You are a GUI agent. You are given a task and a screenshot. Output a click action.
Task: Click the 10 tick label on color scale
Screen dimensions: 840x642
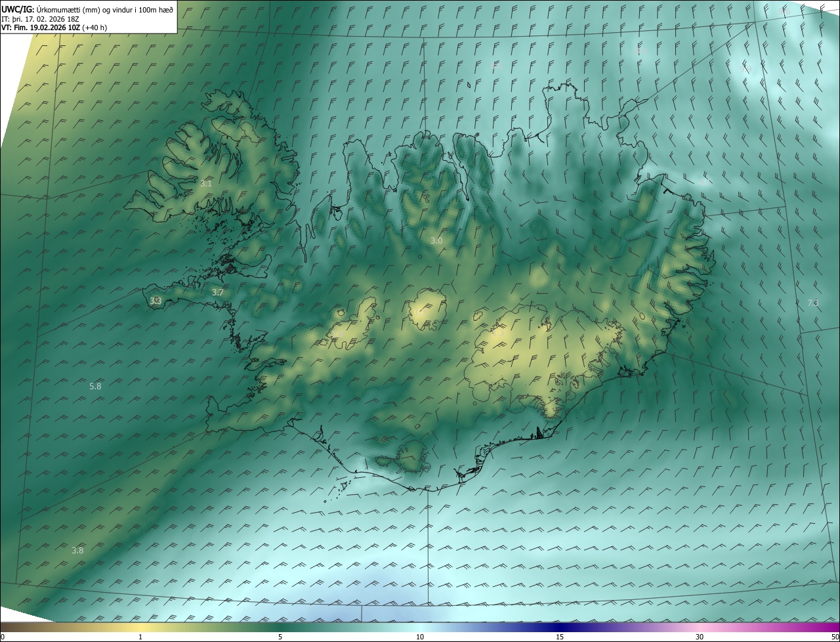click(420, 637)
